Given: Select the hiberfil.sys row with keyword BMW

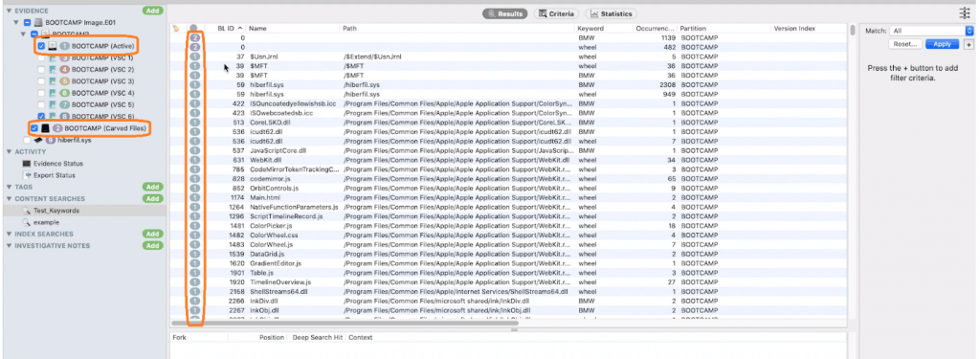Looking at the screenshot, I should [x=509, y=84].
